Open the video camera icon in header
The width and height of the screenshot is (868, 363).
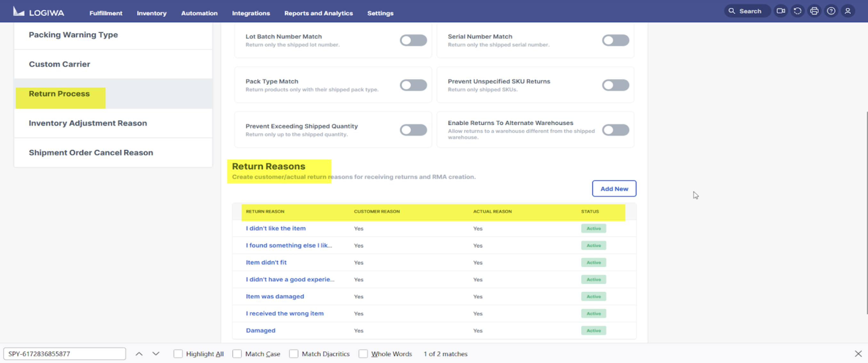click(780, 11)
